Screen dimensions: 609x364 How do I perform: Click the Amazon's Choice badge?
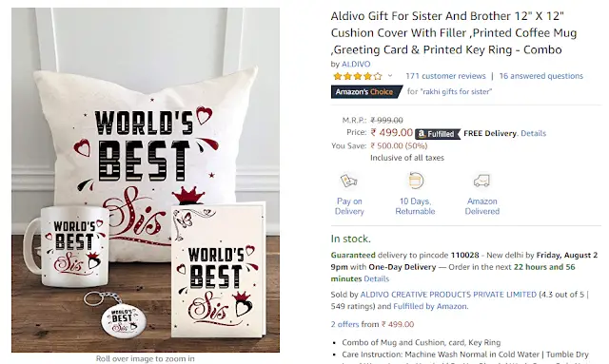(x=366, y=92)
